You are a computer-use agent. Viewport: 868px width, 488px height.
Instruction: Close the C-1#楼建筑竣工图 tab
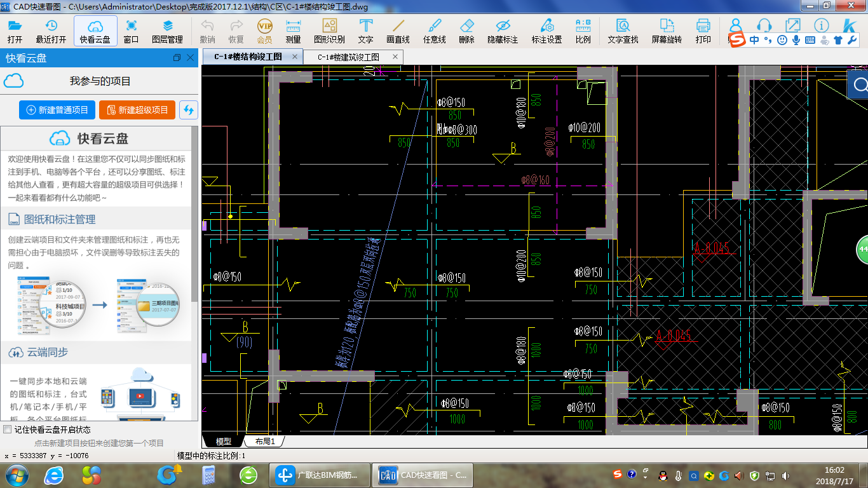[395, 57]
